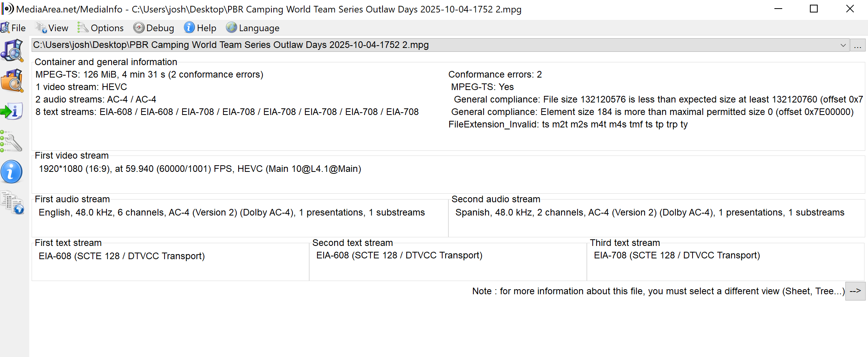Click the '-->' different view button

[855, 291]
